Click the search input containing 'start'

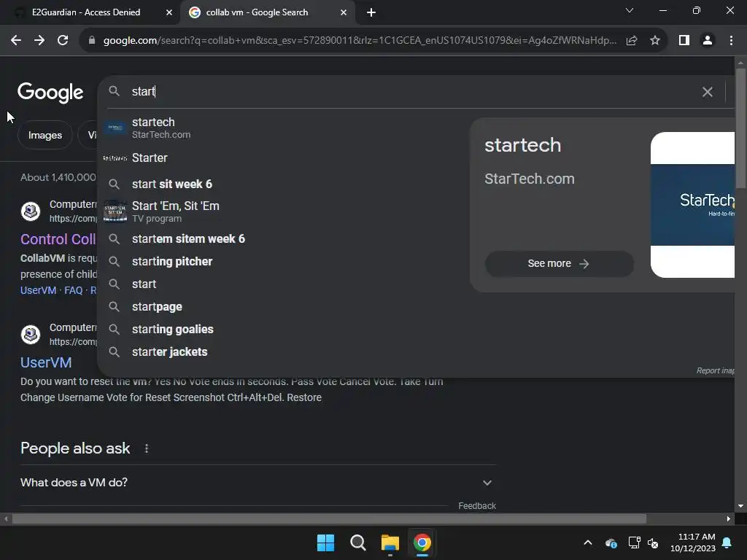click(410, 91)
